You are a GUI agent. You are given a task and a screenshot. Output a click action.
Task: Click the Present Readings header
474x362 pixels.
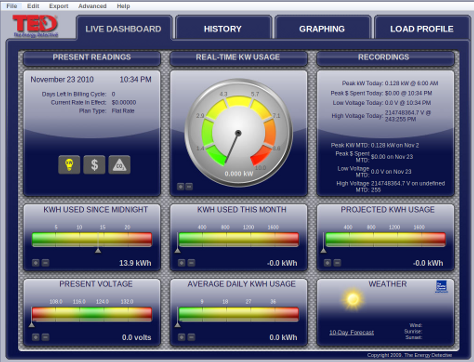coord(92,57)
